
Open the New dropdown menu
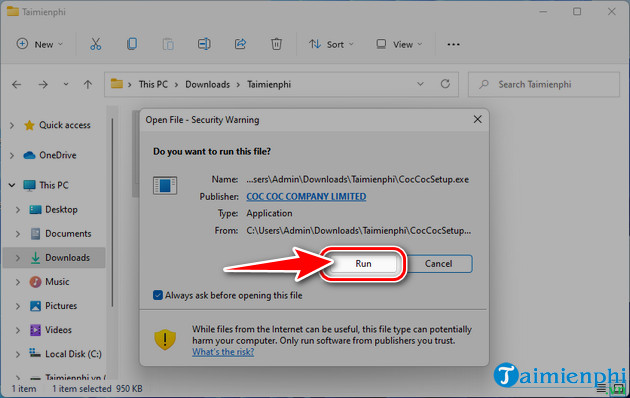click(39, 44)
